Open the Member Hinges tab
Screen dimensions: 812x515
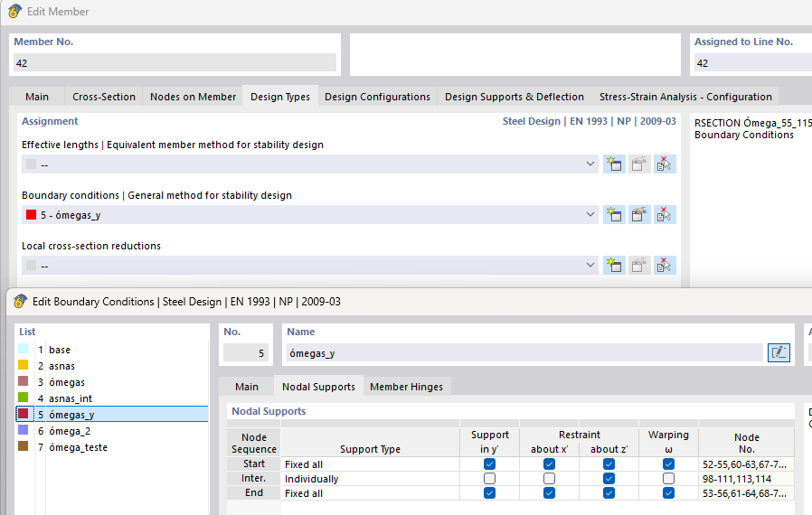[406, 387]
